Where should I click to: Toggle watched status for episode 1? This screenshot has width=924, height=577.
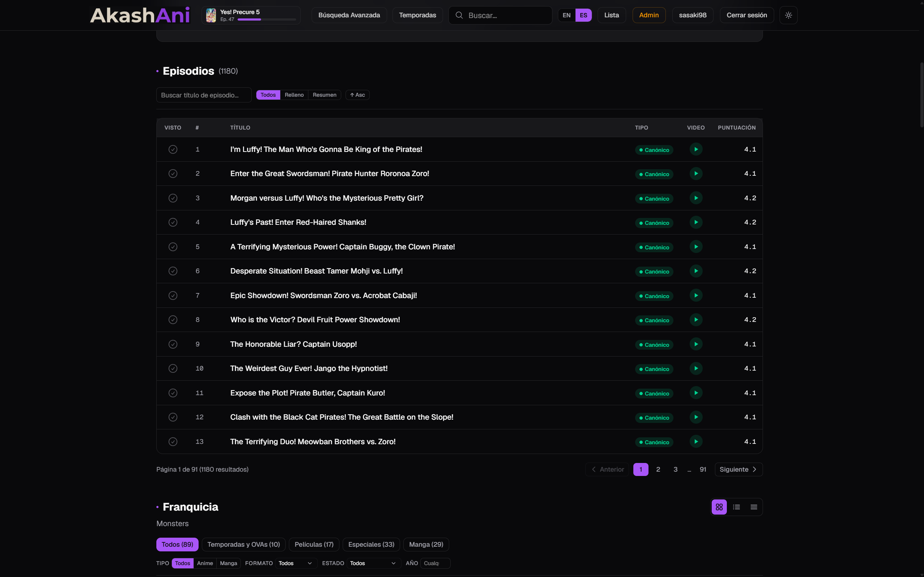[173, 149]
